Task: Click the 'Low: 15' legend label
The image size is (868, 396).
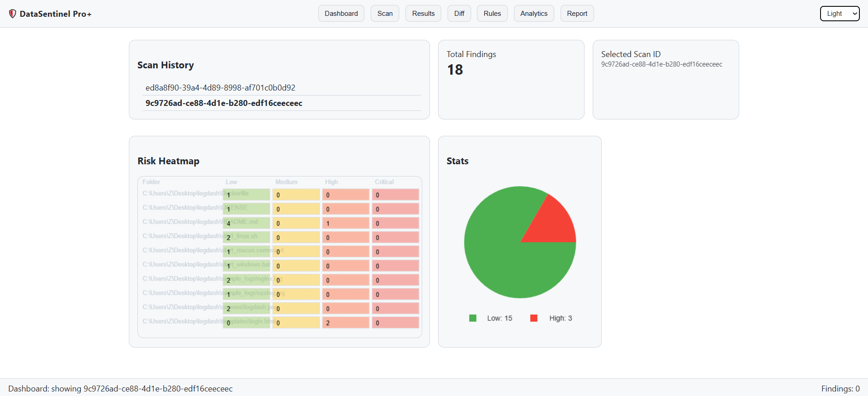Action: (500, 318)
